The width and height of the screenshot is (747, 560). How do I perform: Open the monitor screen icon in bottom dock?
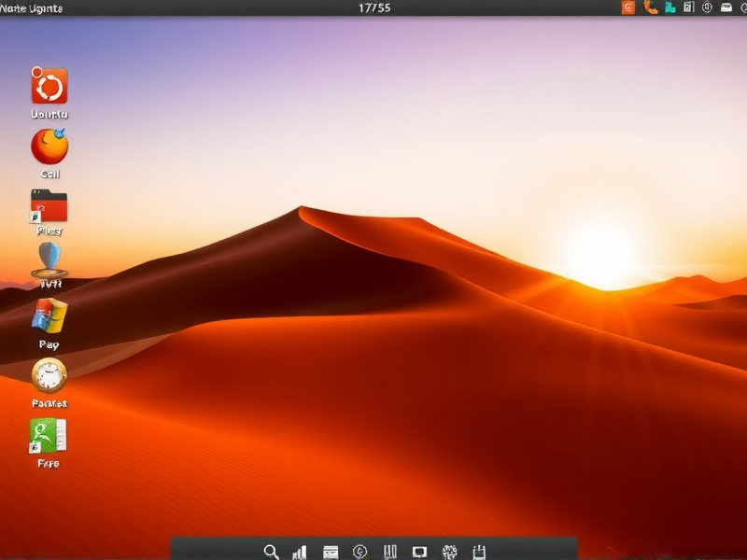point(419,551)
